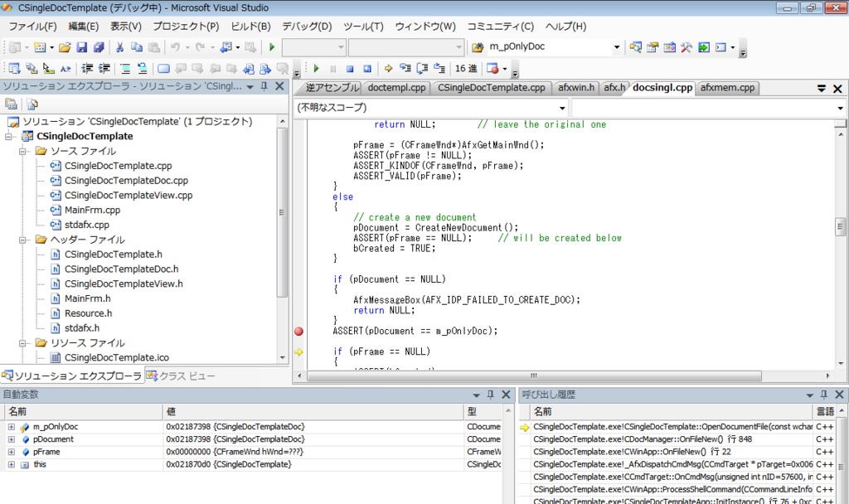
Task: Expand the pDocument variable
Action: click(x=12, y=439)
